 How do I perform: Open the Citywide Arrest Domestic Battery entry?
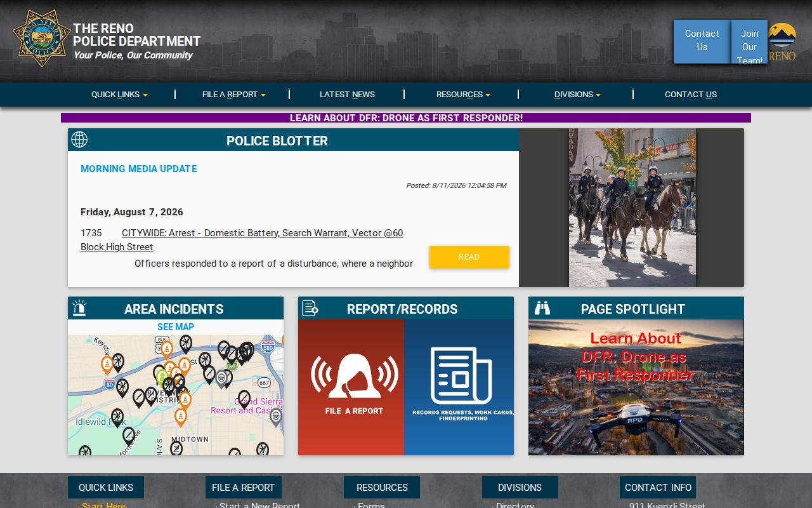(x=242, y=240)
